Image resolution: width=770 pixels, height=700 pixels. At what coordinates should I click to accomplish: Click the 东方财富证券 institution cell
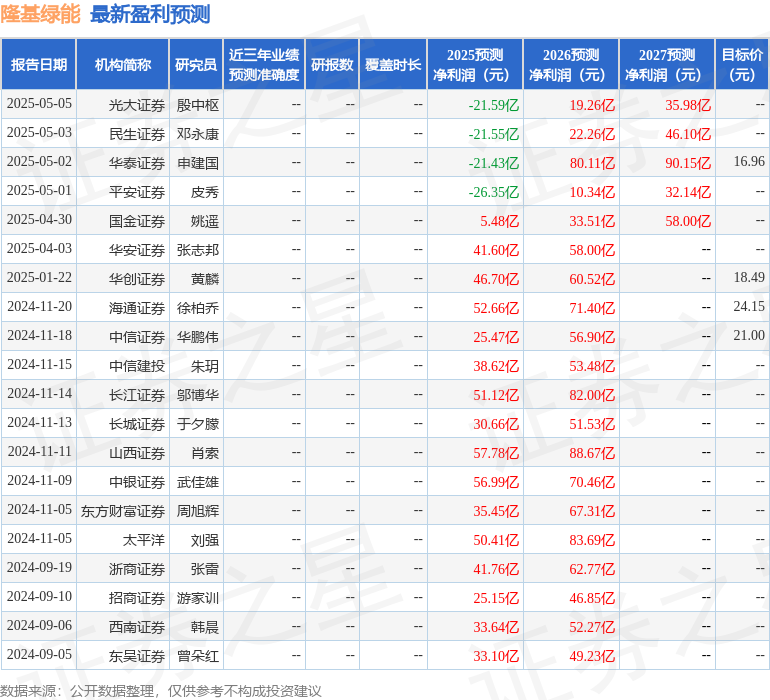click(x=123, y=511)
